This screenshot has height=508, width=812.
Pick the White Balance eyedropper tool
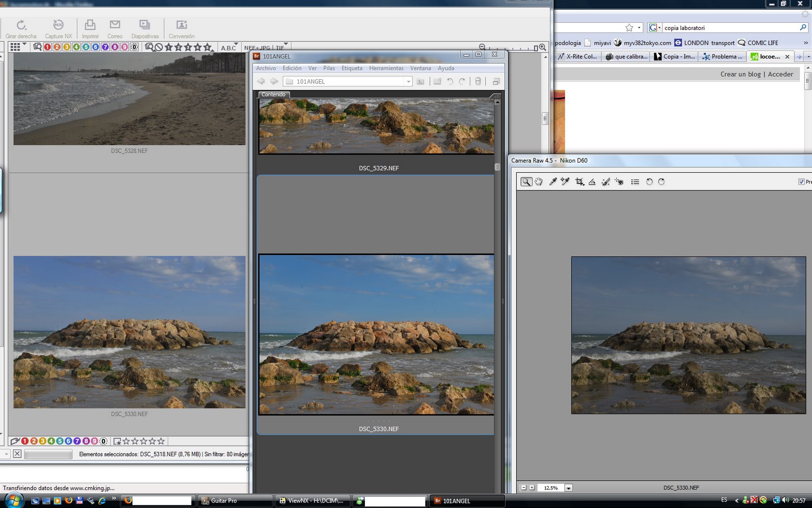pyautogui.click(x=553, y=182)
